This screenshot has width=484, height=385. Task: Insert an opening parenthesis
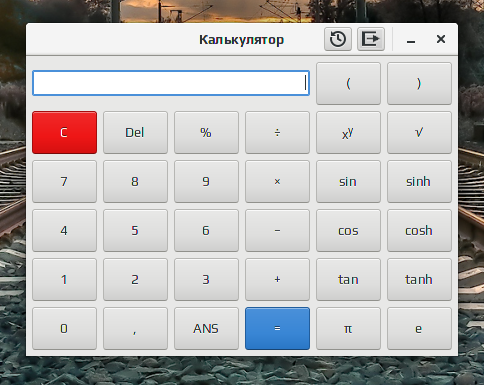click(x=348, y=83)
